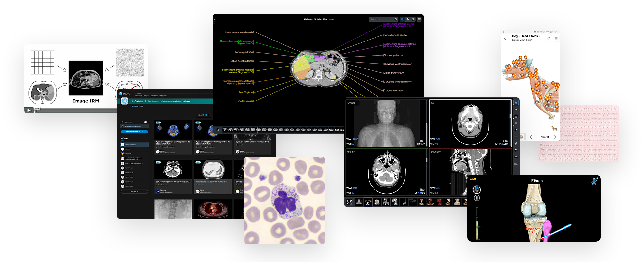Select the layers/stack tool in DICOM toolbar

coord(516,103)
